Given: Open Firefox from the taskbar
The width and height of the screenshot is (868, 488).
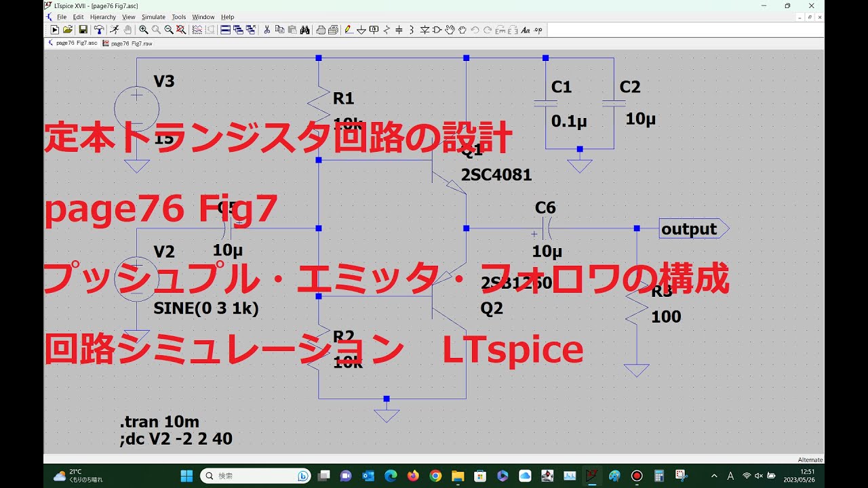Looking at the screenshot, I should [x=413, y=476].
